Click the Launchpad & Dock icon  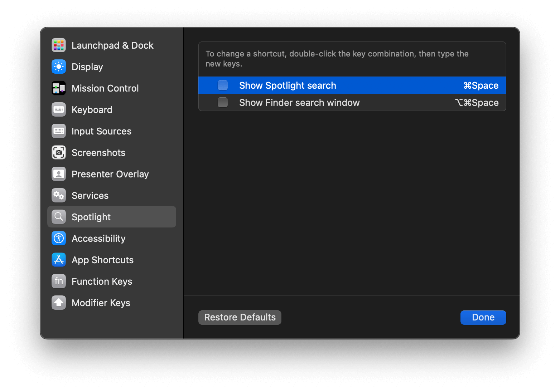pyautogui.click(x=59, y=45)
